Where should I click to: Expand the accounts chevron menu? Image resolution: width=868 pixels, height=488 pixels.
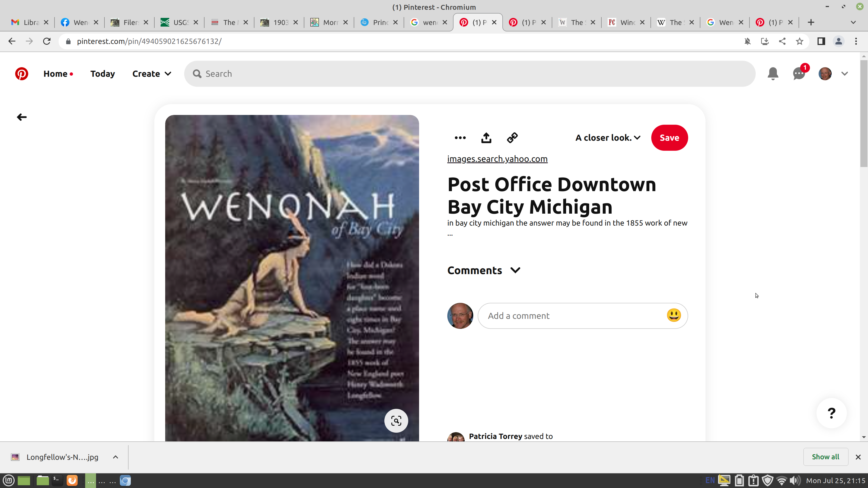pos(844,74)
